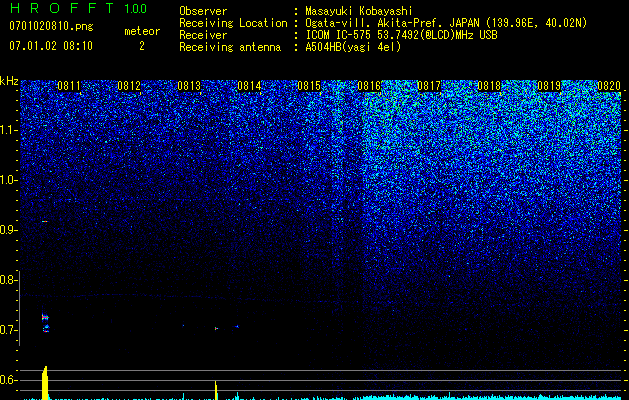Click the 0811 time marker
The height and width of the screenshot is (400, 629).
point(69,86)
